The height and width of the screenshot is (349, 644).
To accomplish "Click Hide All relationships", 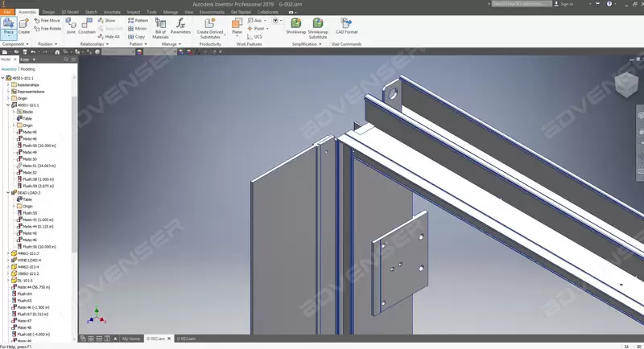I will point(111,36).
